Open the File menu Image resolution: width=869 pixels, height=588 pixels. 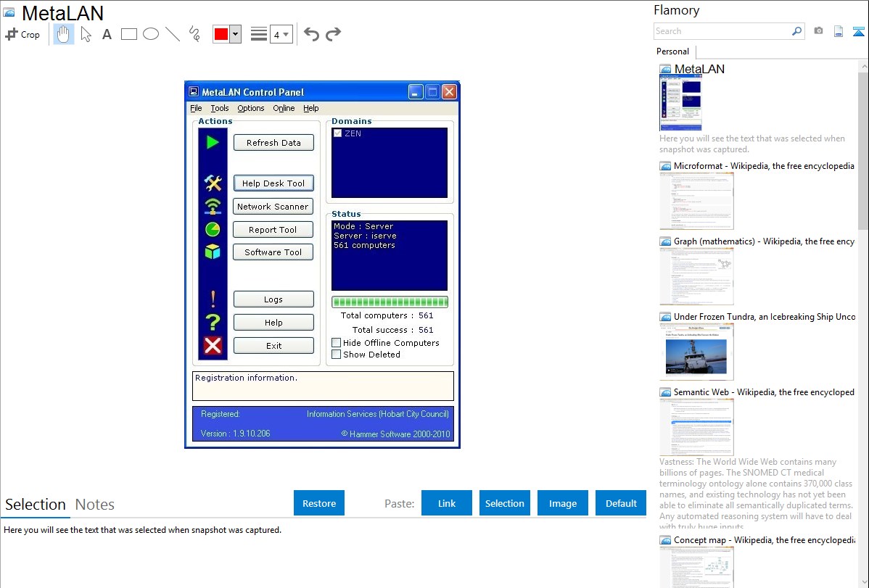[x=196, y=108]
